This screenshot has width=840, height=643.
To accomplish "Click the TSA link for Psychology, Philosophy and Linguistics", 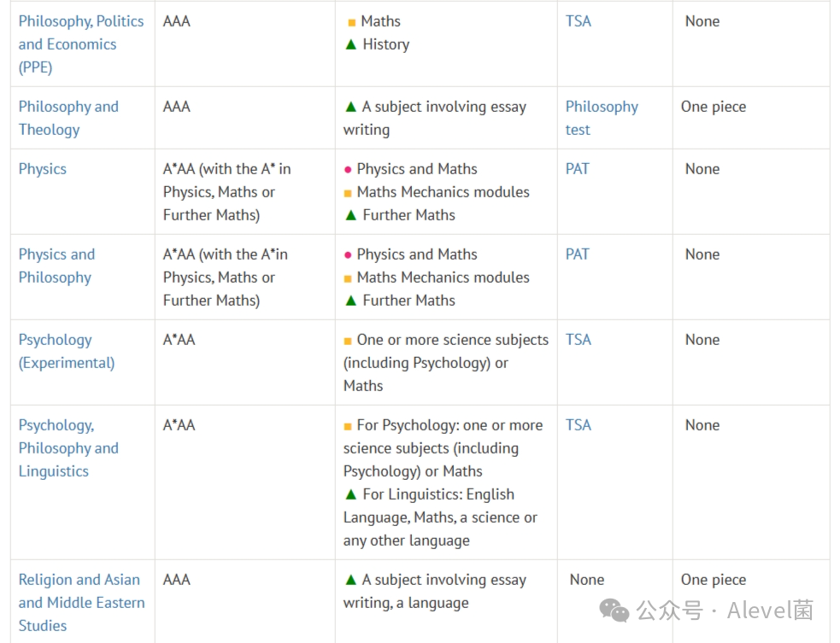I will pyautogui.click(x=578, y=424).
